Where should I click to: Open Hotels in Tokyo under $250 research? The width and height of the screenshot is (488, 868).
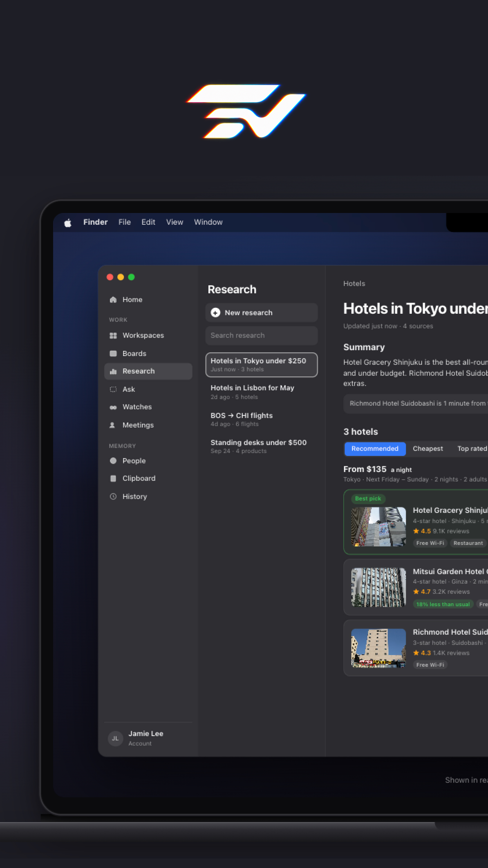click(x=261, y=365)
